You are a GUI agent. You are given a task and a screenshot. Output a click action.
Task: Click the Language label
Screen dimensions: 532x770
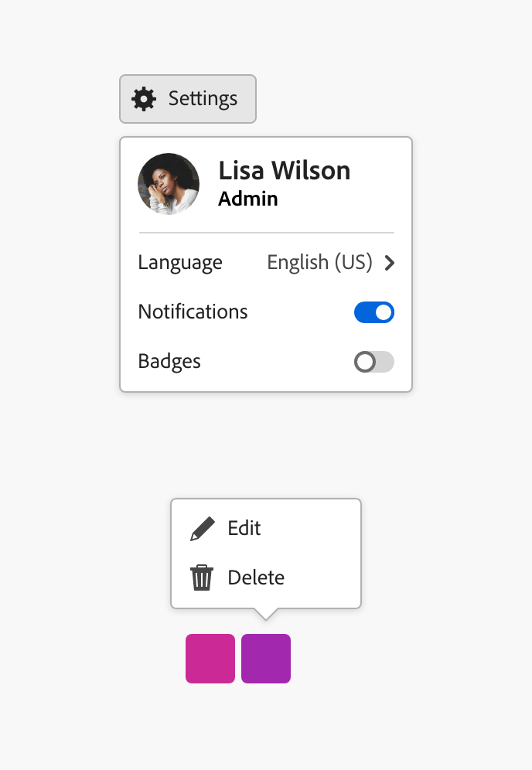[179, 262]
